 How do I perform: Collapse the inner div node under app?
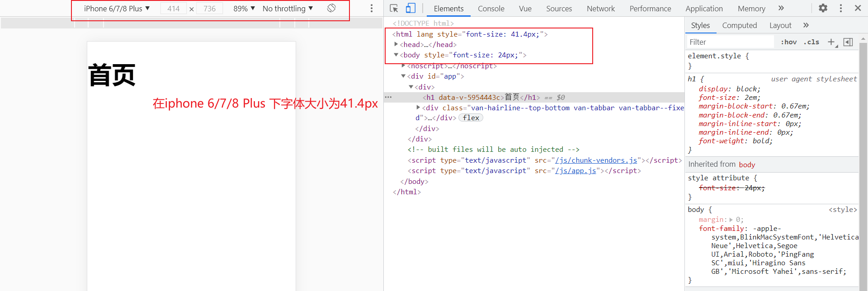pos(411,87)
